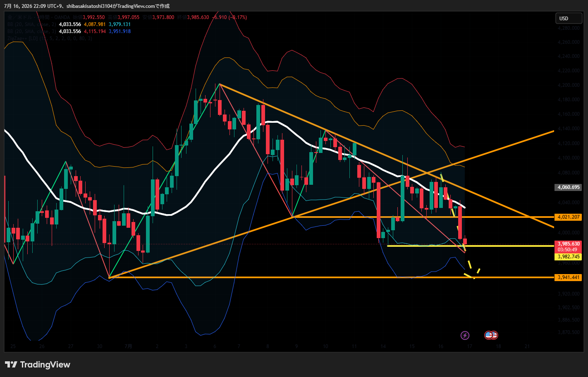Click the orange BB value 4,087.981
The height and width of the screenshot is (377, 588).
95,24
